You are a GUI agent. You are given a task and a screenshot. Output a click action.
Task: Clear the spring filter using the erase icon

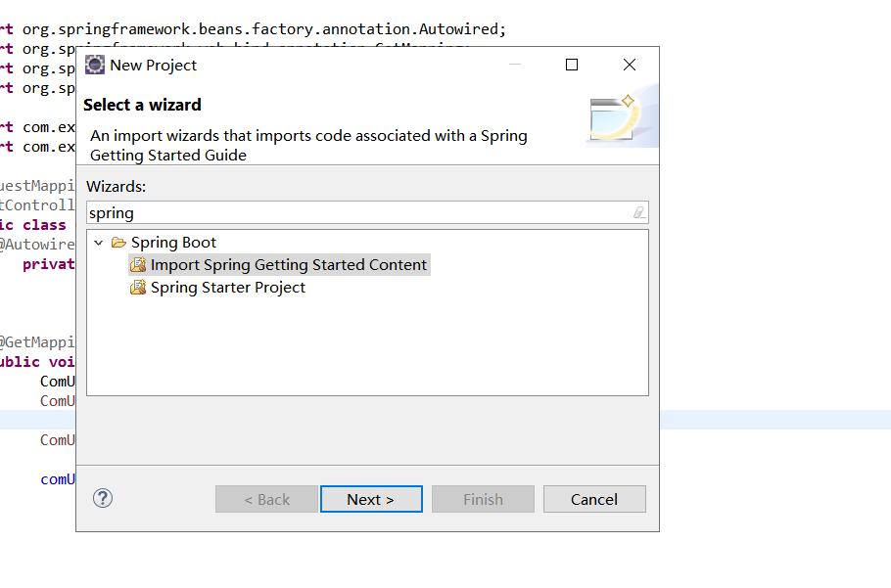coord(640,212)
